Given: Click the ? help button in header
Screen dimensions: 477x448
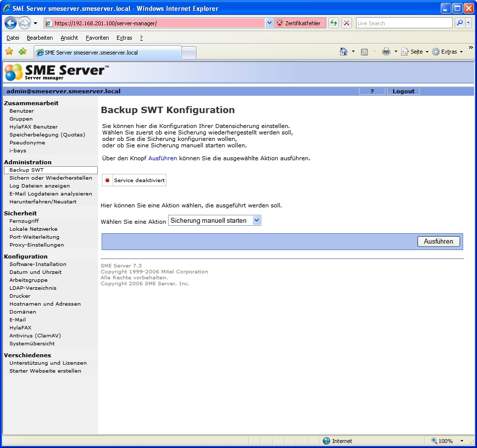Looking at the screenshot, I should point(372,91).
